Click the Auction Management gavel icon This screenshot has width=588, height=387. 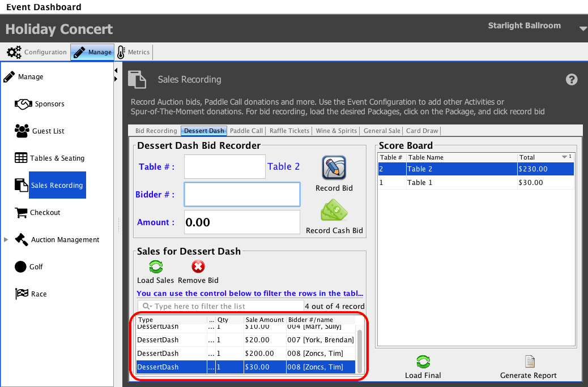point(22,239)
